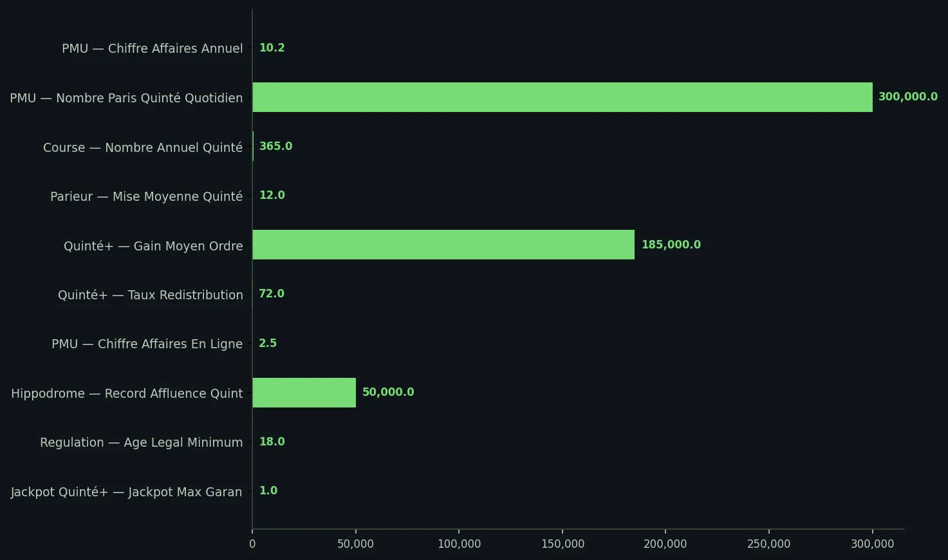The height and width of the screenshot is (560, 948).
Task: Click the 'PMU — Chiffre Affaires En Ligne' label
Action: [147, 344]
